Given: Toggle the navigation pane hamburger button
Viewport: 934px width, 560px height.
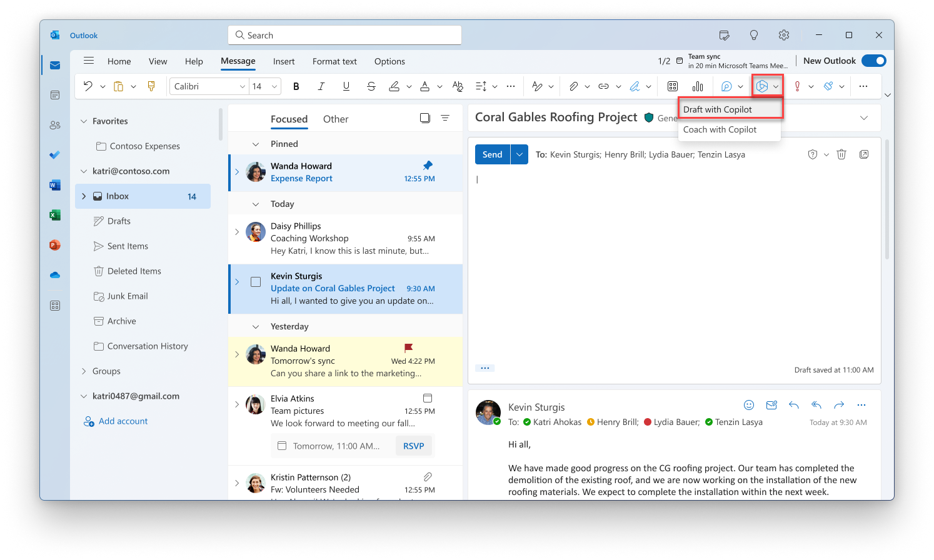Looking at the screenshot, I should 89,61.
